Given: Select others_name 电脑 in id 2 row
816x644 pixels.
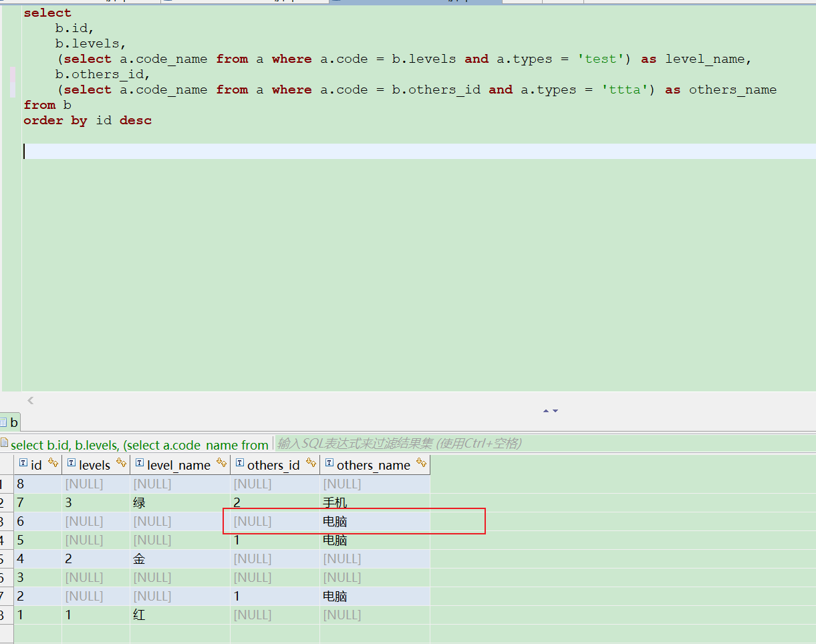Looking at the screenshot, I should tap(374, 596).
